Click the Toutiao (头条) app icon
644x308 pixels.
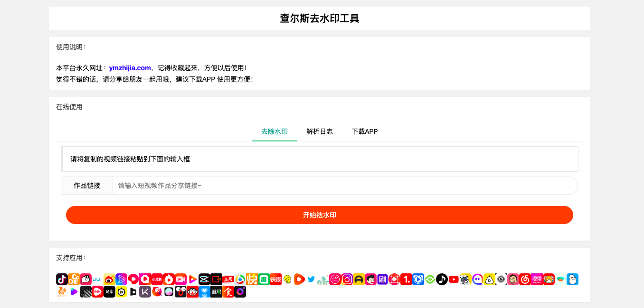click(227, 280)
